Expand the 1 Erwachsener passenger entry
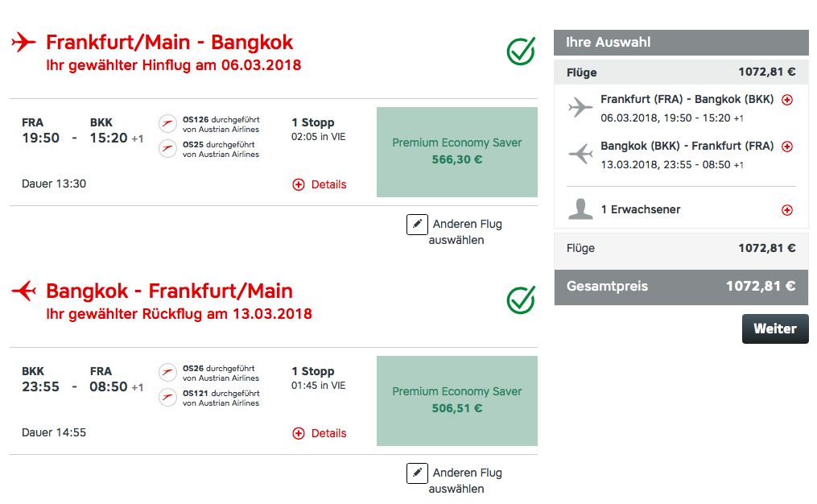 [x=787, y=210]
